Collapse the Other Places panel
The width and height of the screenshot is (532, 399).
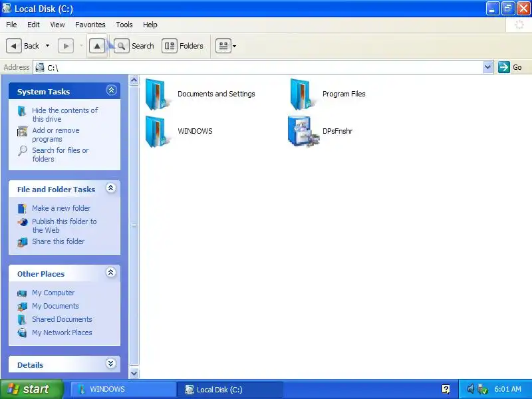click(111, 272)
